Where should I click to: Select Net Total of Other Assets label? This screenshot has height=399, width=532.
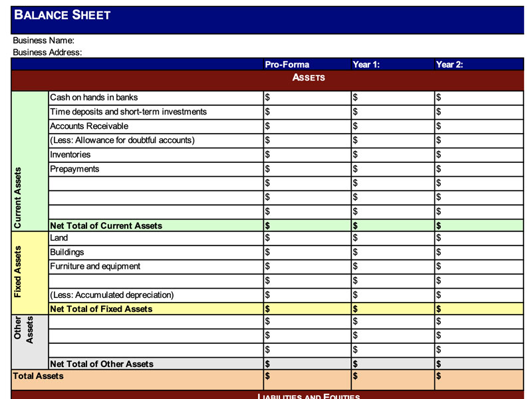(102, 364)
